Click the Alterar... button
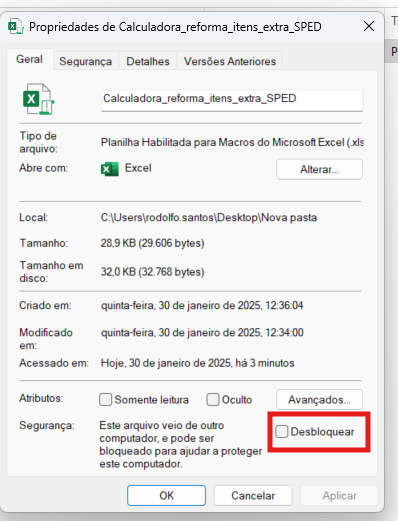This screenshot has height=521, width=398. pos(319,169)
